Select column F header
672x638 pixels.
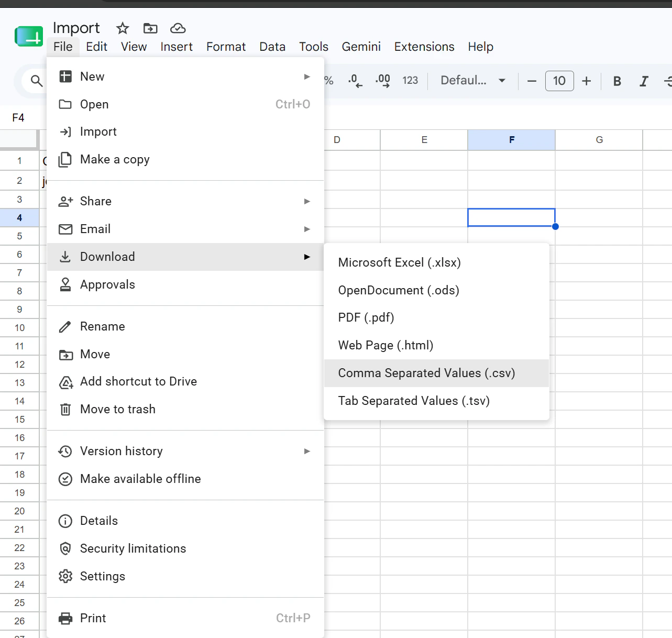(x=512, y=140)
